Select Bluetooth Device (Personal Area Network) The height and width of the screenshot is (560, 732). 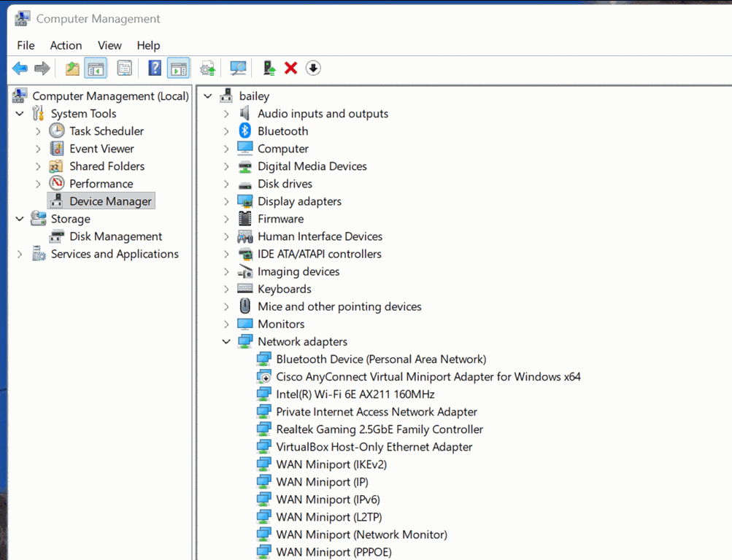[x=381, y=359]
